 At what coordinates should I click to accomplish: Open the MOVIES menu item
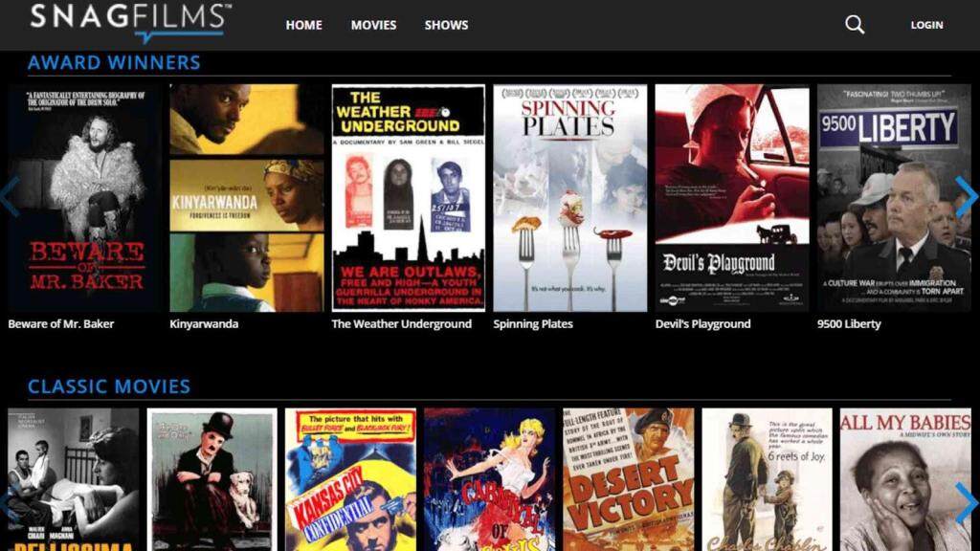373,25
